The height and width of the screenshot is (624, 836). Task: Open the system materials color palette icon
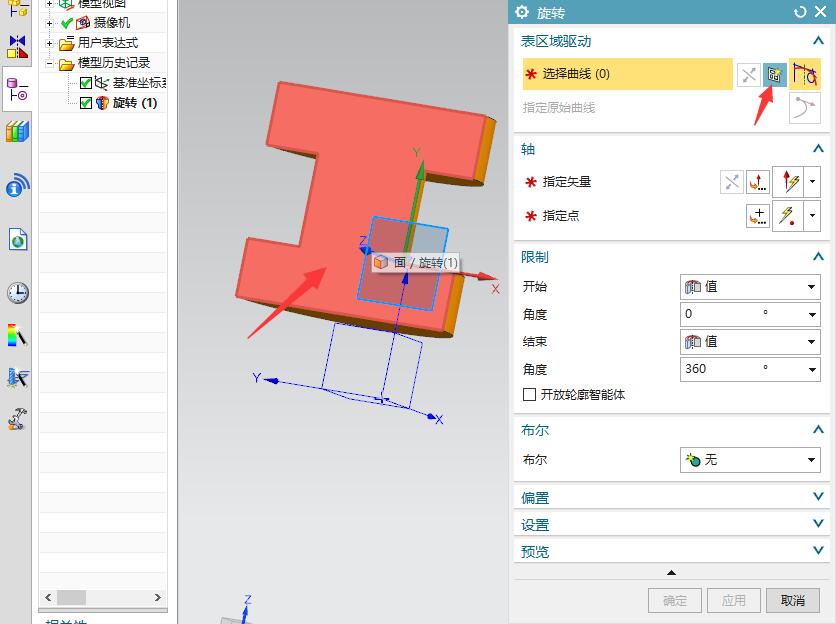point(17,335)
